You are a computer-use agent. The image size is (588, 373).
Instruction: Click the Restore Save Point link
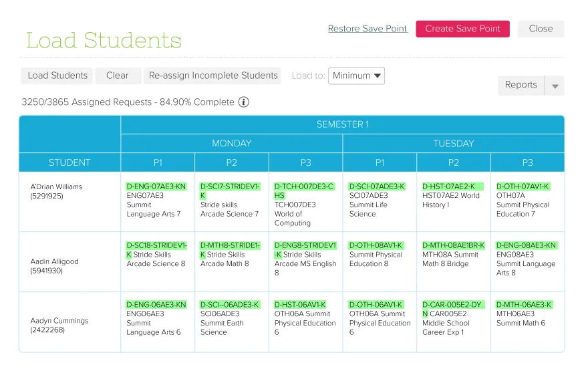(x=367, y=29)
